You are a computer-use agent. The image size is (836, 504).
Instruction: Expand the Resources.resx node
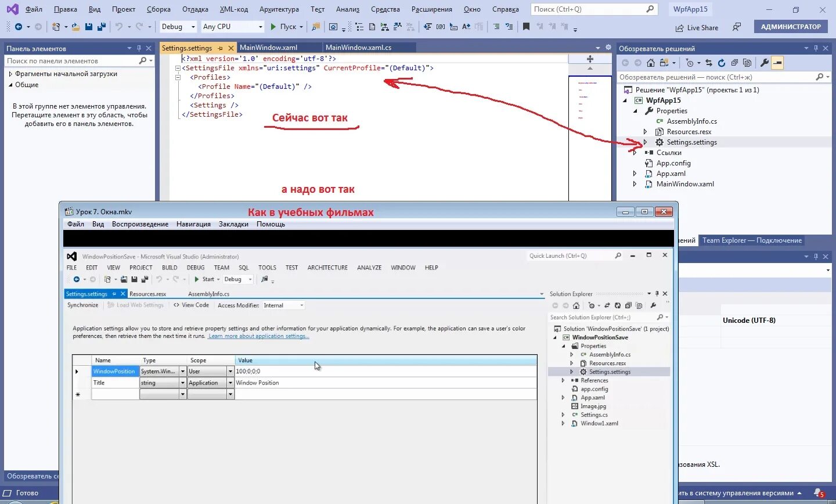click(x=645, y=132)
